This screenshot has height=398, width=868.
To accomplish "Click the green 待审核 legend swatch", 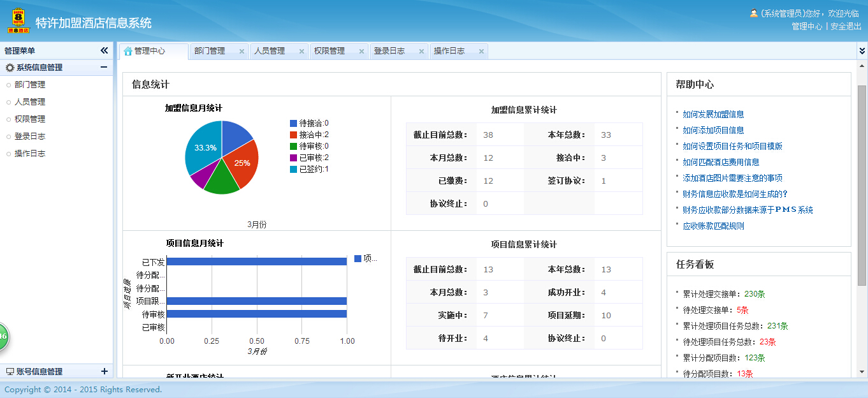I will (x=293, y=146).
